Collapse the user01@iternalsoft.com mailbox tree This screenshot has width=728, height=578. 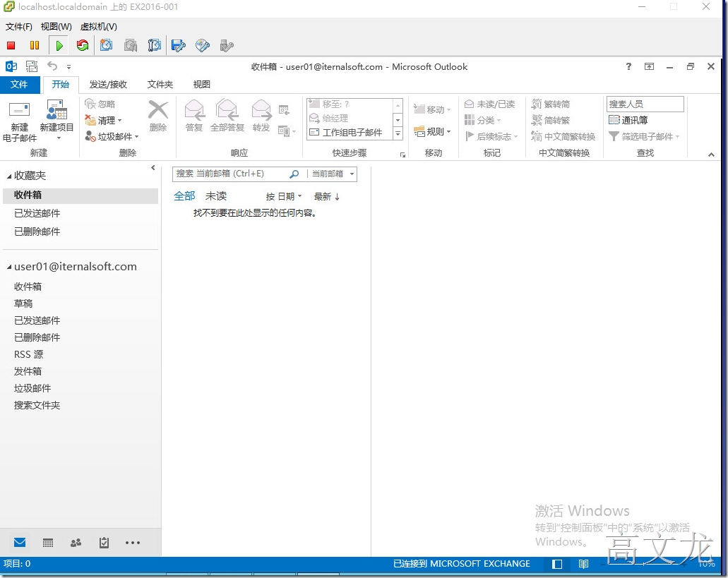click(8, 267)
